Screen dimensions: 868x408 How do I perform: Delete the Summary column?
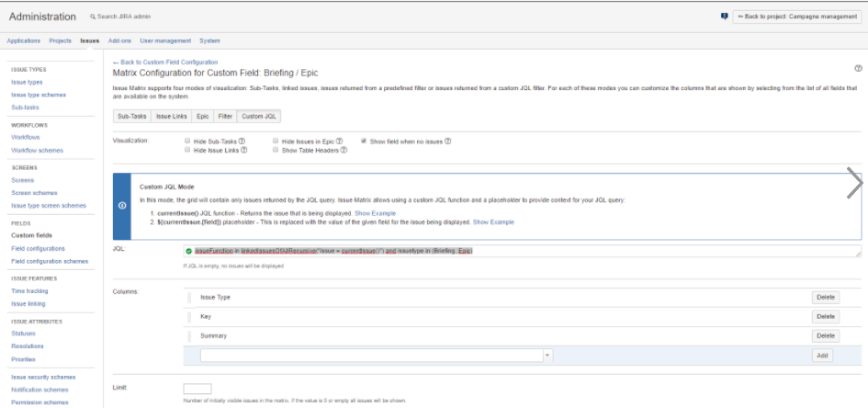pos(826,336)
